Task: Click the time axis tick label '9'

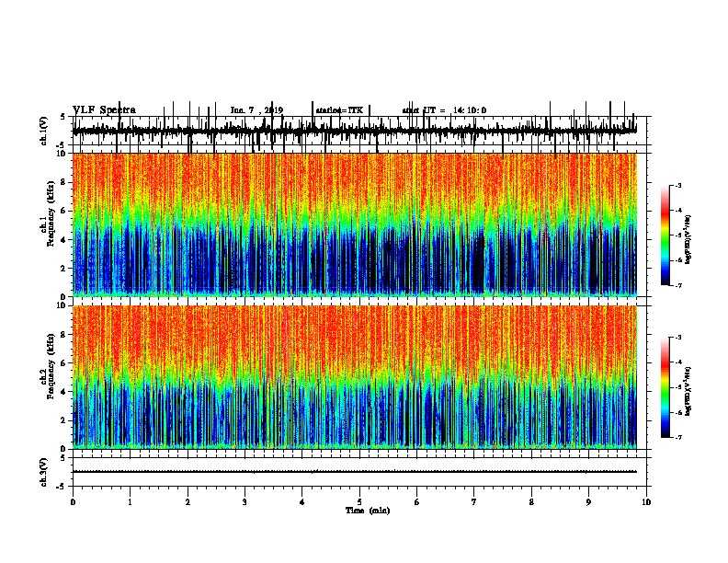Action: (x=588, y=502)
